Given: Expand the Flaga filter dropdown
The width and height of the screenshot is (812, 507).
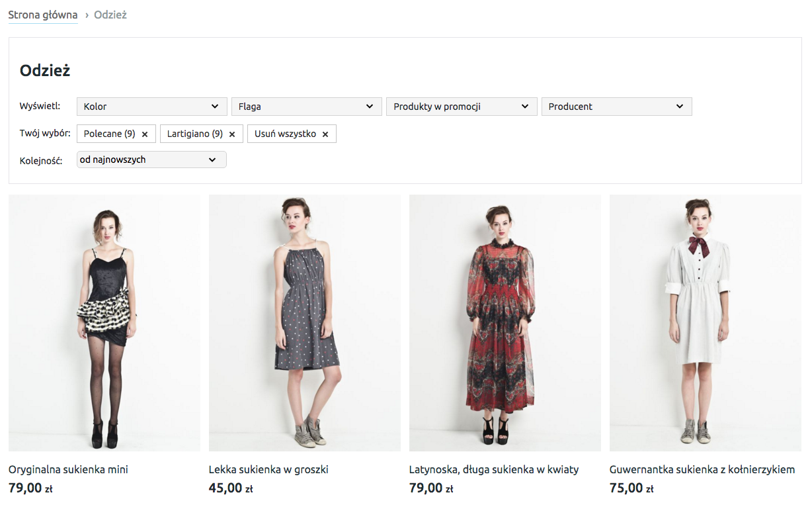Looking at the screenshot, I should (x=307, y=107).
